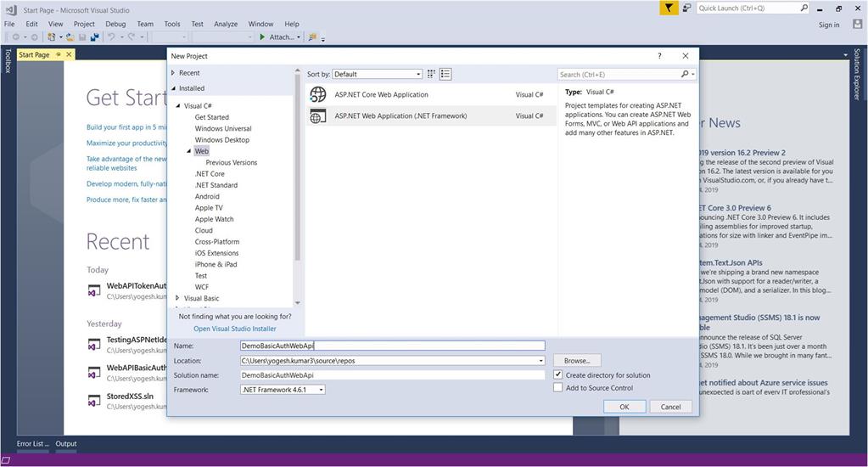Screen dimensions: 868x467
Task: Click the Redo toolbar icon
Action: [x=132, y=37]
